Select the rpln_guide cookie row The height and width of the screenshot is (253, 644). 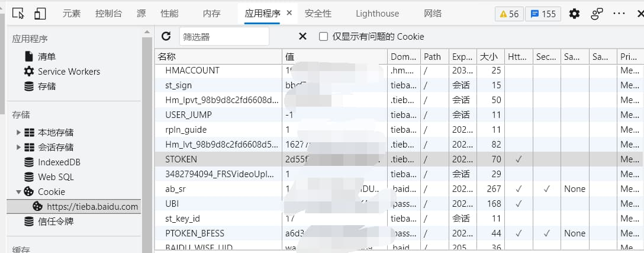tap(399, 130)
